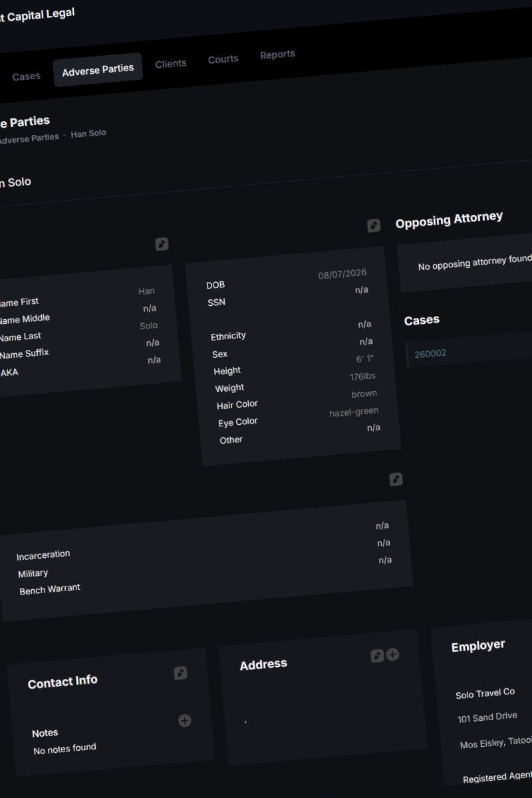Click the Height value 6' 1"
The image size is (532, 798).
tap(365, 359)
